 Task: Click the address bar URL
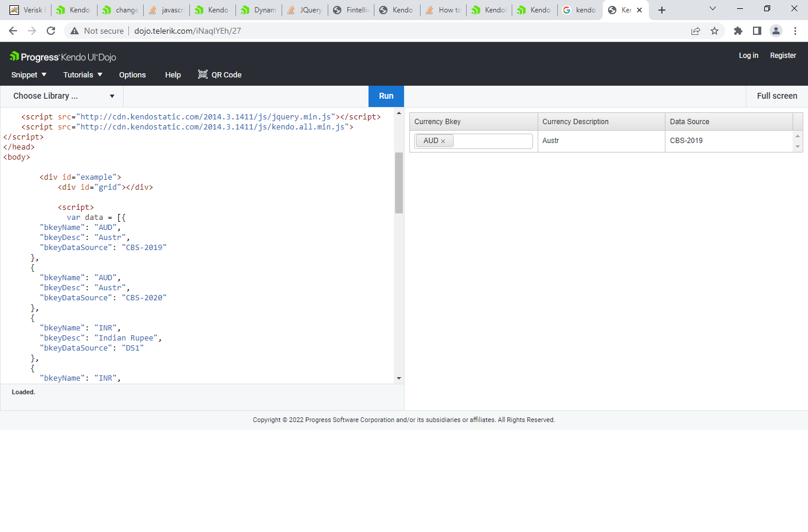coord(188,31)
